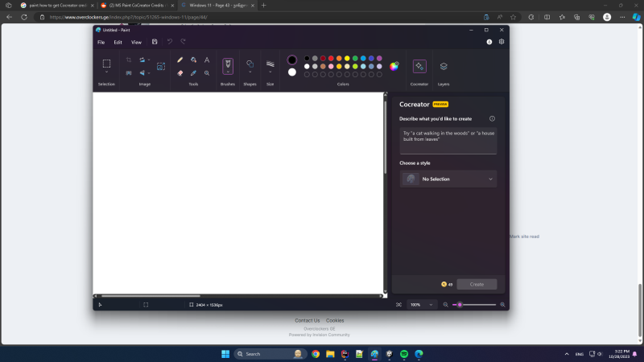Toggle the Cocreator panel button
The height and width of the screenshot is (362, 644).
click(x=419, y=67)
